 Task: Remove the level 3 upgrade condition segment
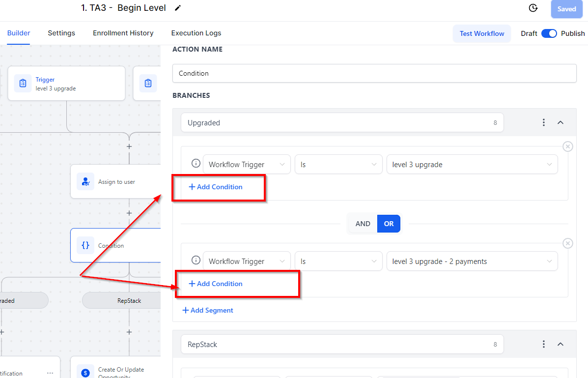tap(568, 146)
